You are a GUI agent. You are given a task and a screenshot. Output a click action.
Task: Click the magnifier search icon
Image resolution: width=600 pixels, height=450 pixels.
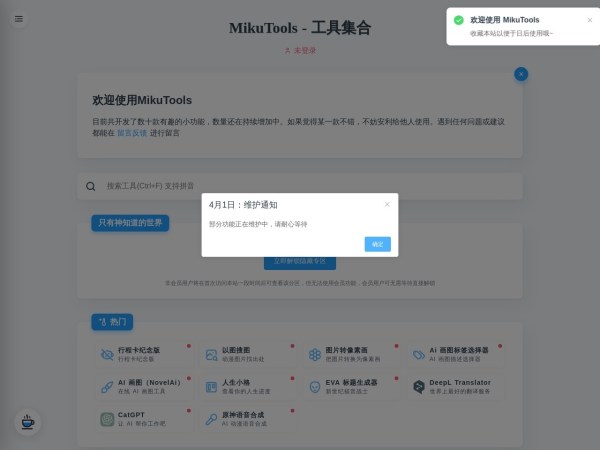coord(91,186)
